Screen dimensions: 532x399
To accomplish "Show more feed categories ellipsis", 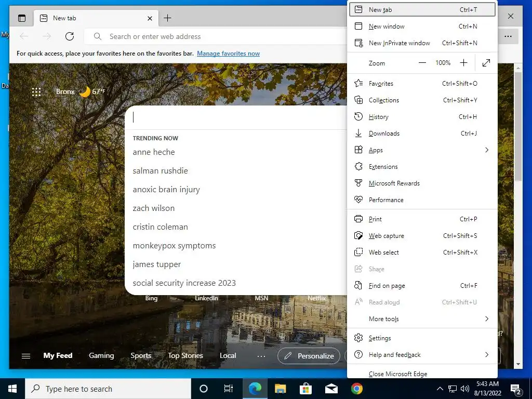I will tap(261, 356).
